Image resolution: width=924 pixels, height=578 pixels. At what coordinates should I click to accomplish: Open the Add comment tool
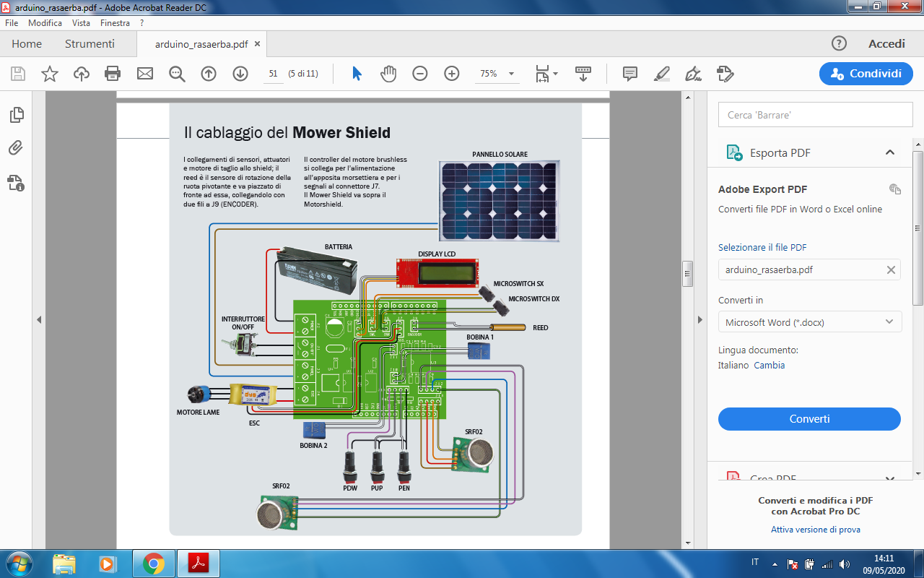[630, 74]
